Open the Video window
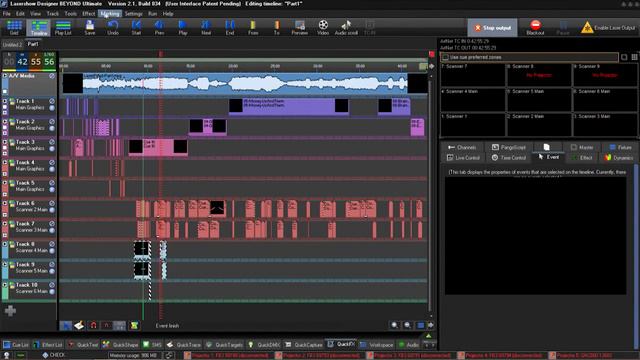640x360 pixels. [323, 28]
